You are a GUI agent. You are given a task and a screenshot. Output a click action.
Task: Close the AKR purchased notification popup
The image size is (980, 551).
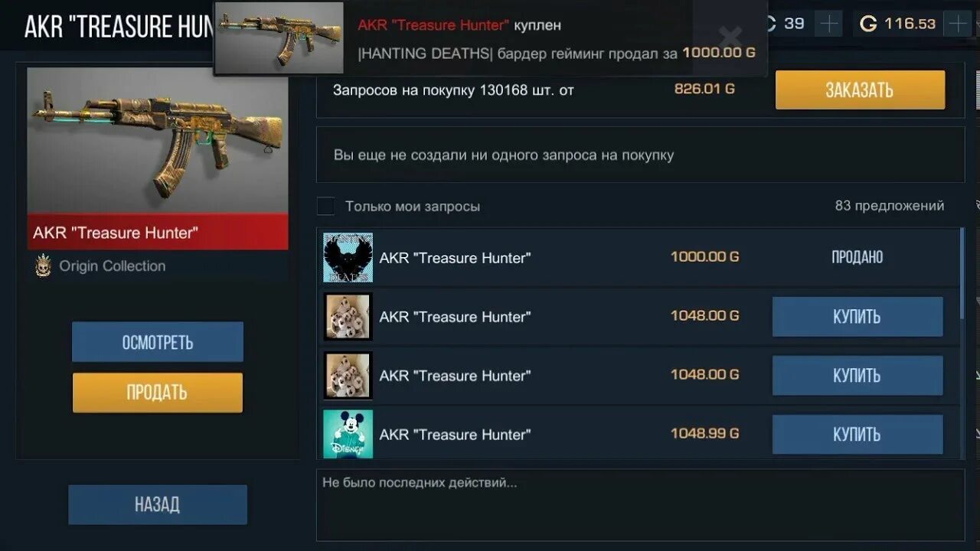(730, 37)
